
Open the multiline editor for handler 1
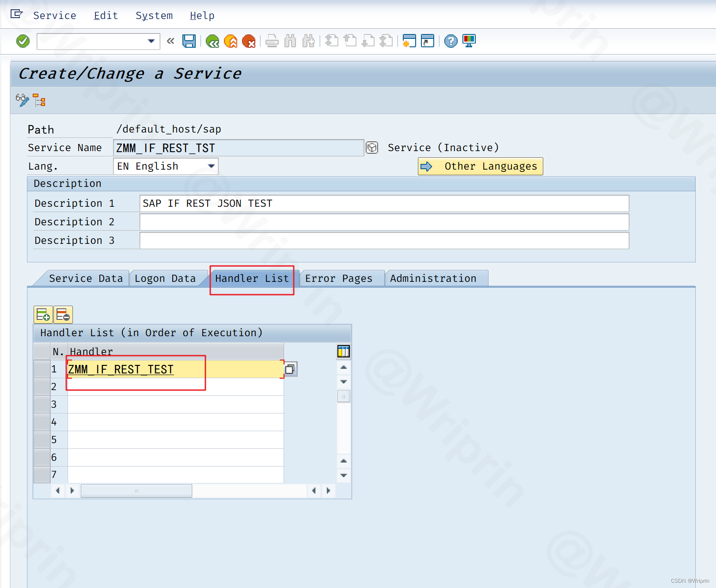pyautogui.click(x=290, y=369)
